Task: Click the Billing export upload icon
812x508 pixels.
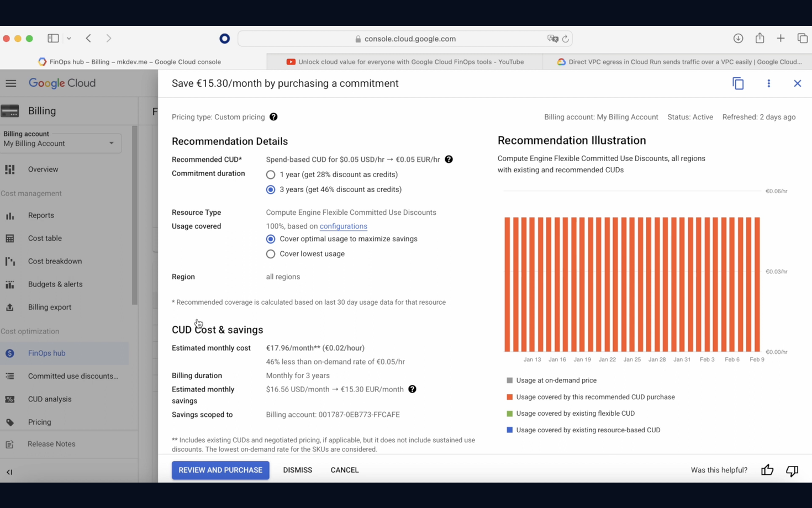Action: pyautogui.click(x=10, y=307)
